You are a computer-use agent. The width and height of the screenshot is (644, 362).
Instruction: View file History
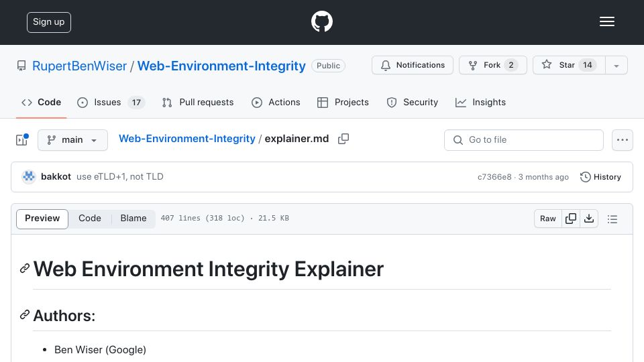pyautogui.click(x=600, y=177)
